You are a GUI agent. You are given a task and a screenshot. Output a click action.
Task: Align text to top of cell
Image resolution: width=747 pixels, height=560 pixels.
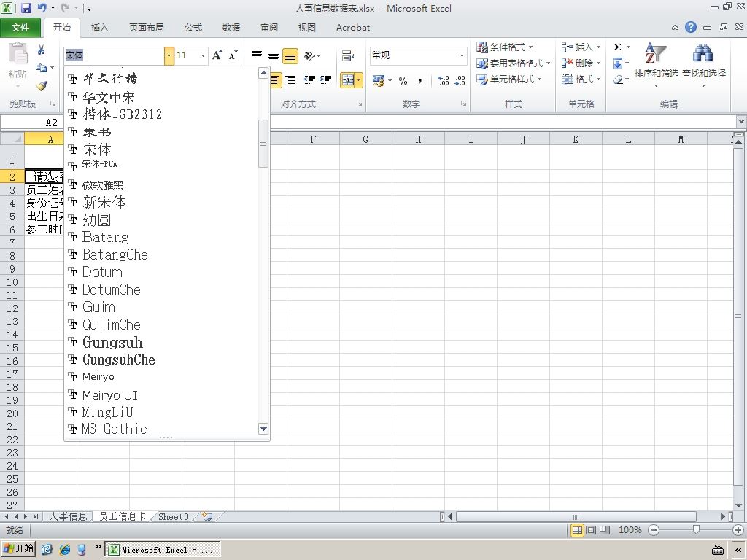[x=257, y=55]
